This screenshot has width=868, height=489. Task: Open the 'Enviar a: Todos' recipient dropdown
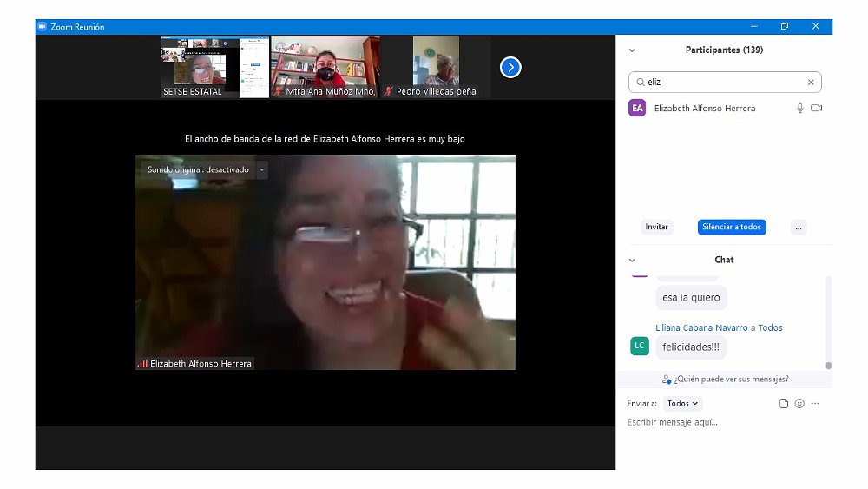pos(683,404)
